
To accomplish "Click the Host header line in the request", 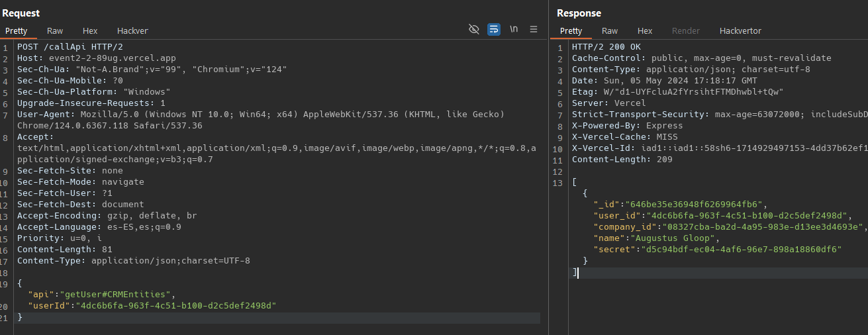I will (97, 58).
